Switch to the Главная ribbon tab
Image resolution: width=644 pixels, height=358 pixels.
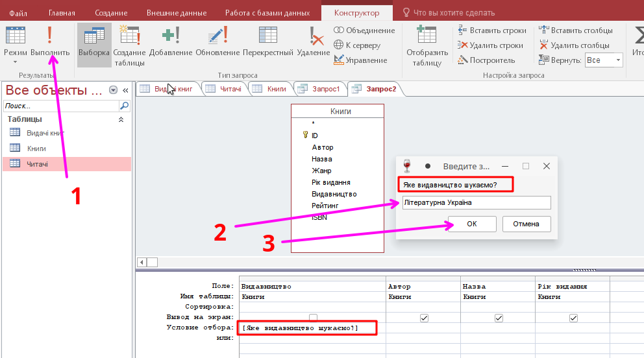[x=62, y=13]
